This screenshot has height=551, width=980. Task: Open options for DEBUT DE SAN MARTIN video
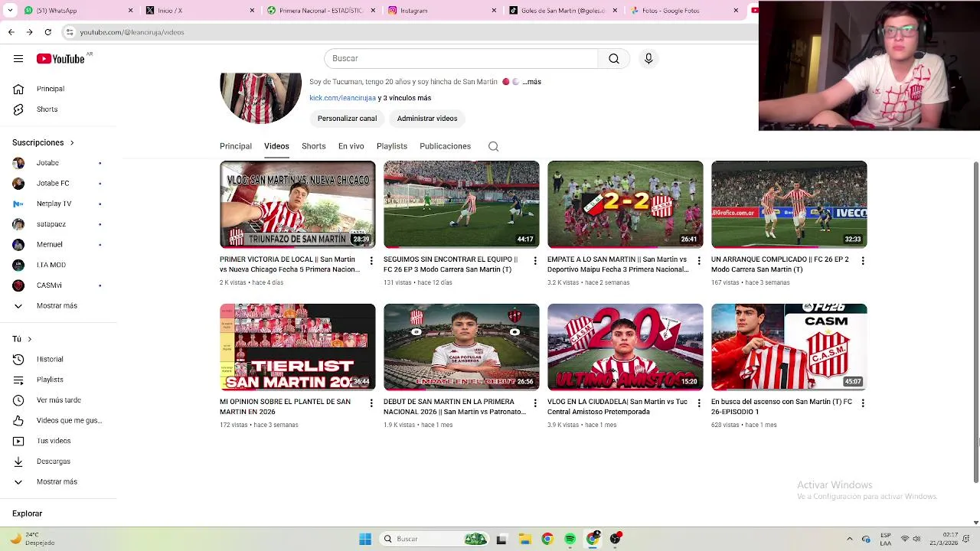pyautogui.click(x=535, y=403)
